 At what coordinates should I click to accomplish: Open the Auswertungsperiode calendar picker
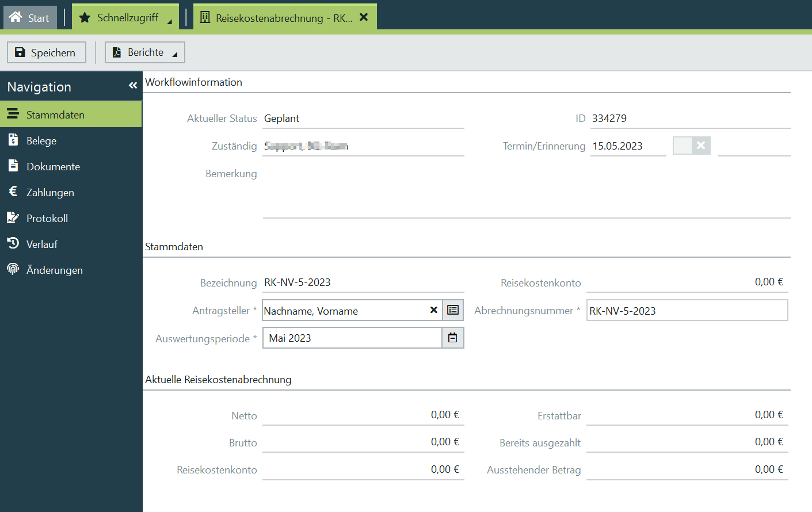pyautogui.click(x=453, y=338)
